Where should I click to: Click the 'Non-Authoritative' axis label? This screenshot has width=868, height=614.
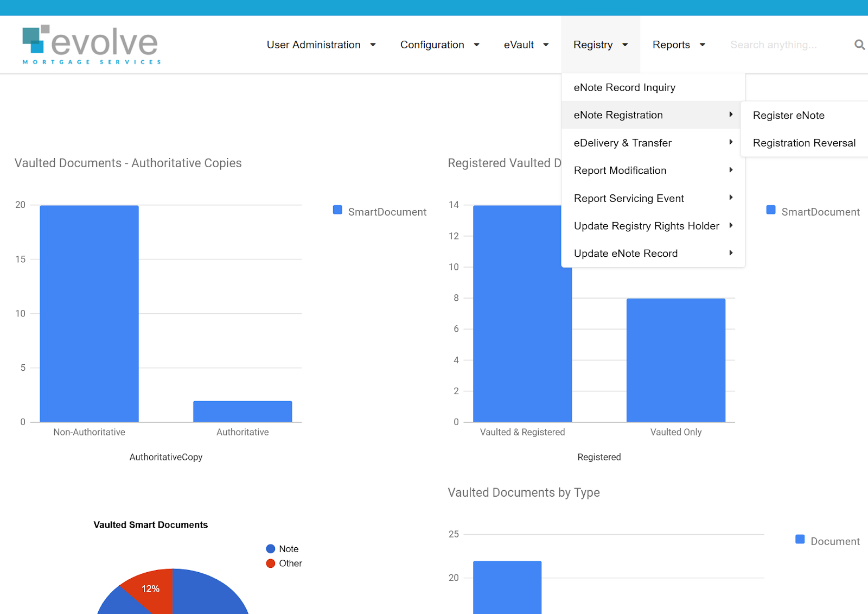pyautogui.click(x=90, y=432)
